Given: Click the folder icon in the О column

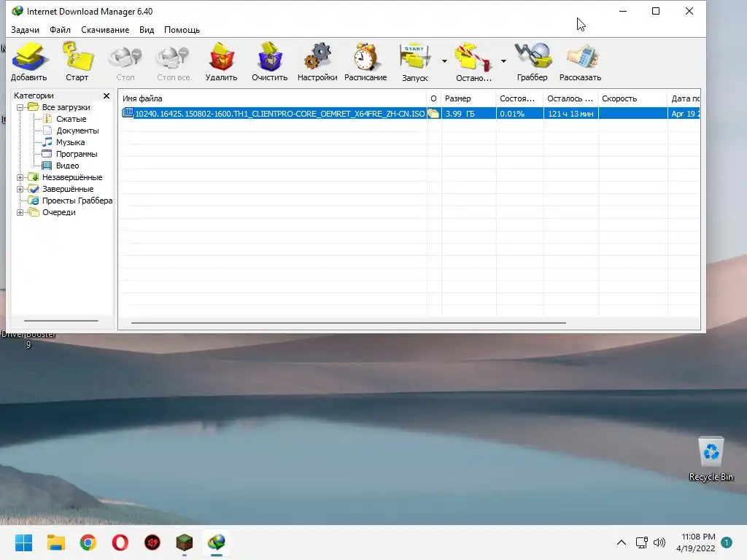Looking at the screenshot, I should point(433,113).
